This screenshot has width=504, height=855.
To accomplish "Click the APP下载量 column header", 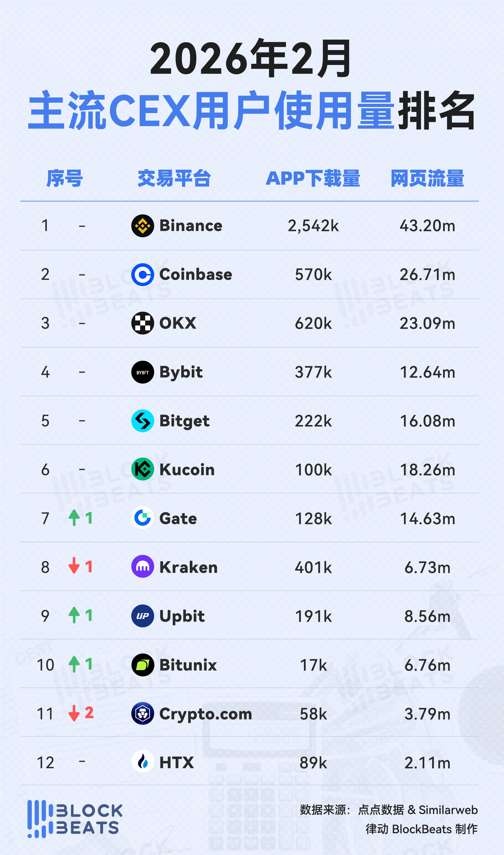I will pos(313,178).
